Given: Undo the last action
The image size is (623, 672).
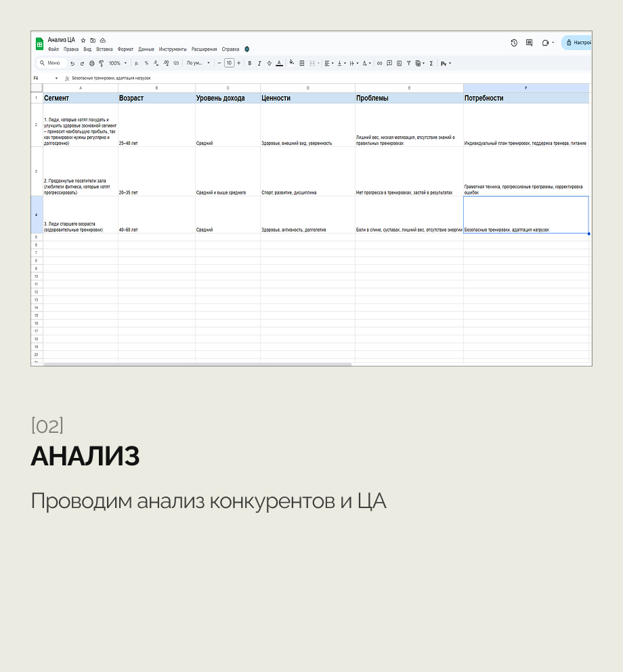Looking at the screenshot, I should point(72,64).
